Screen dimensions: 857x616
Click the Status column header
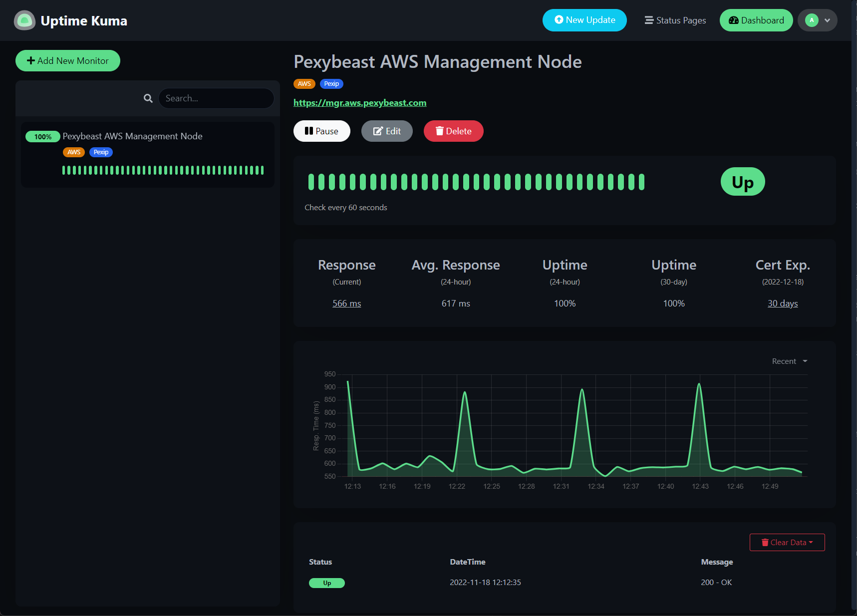click(320, 562)
